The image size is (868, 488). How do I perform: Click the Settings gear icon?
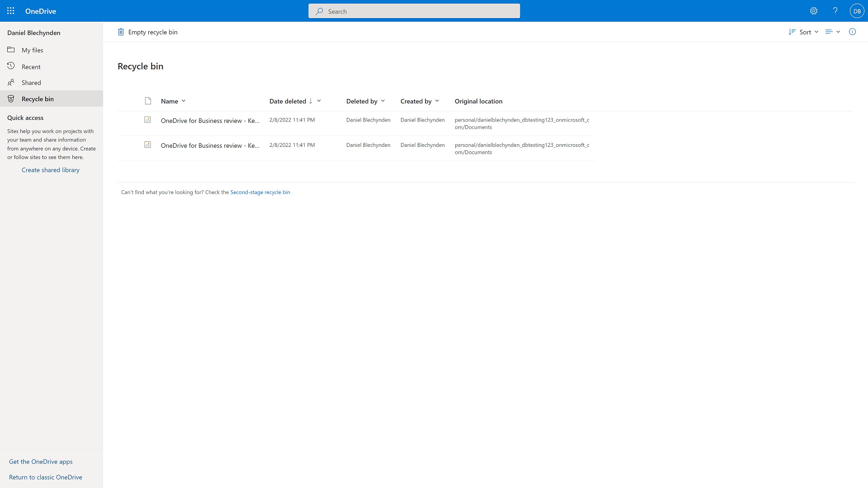pos(814,11)
